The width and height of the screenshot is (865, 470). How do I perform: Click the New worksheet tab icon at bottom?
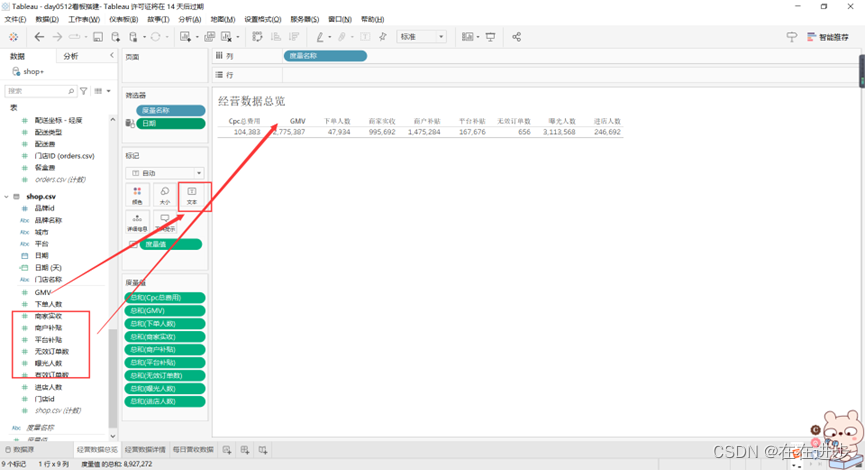(227, 450)
